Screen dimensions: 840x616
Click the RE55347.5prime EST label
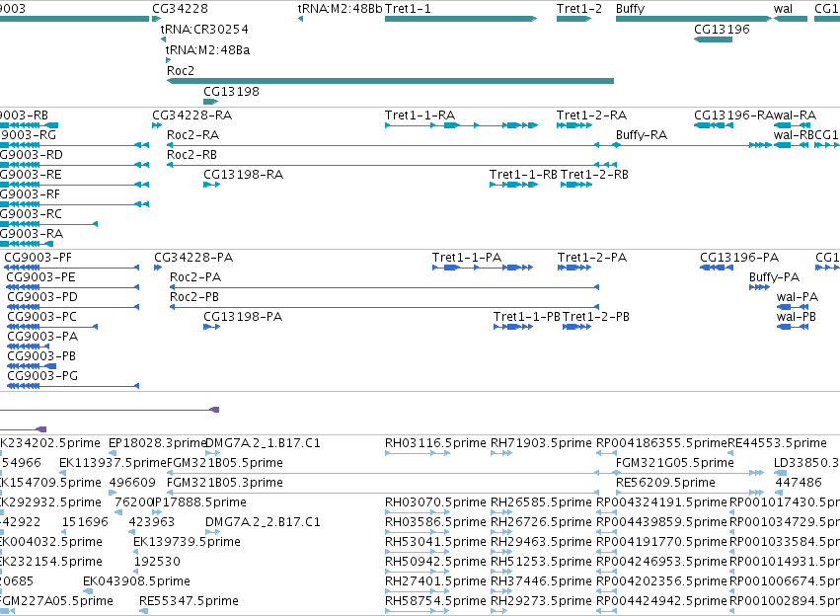(x=189, y=601)
